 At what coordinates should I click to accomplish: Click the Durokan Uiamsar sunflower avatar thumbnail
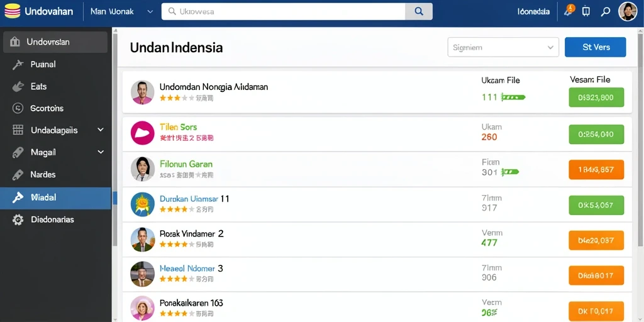(142, 204)
